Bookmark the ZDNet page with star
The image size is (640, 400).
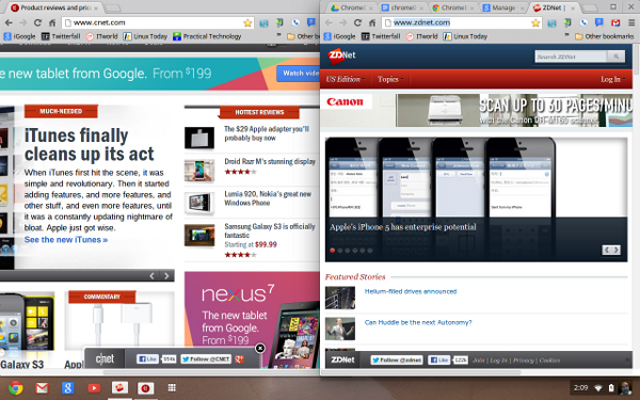(536, 23)
